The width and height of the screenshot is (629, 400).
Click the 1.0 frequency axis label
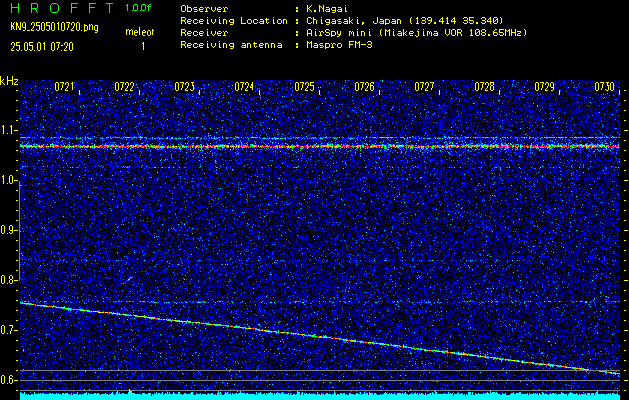pos(9,180)
